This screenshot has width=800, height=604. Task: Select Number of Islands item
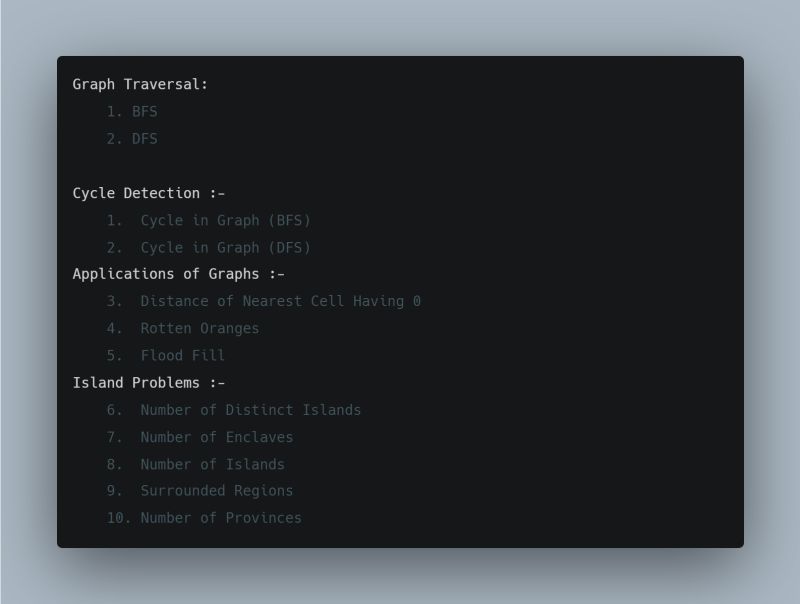(212, 464)
